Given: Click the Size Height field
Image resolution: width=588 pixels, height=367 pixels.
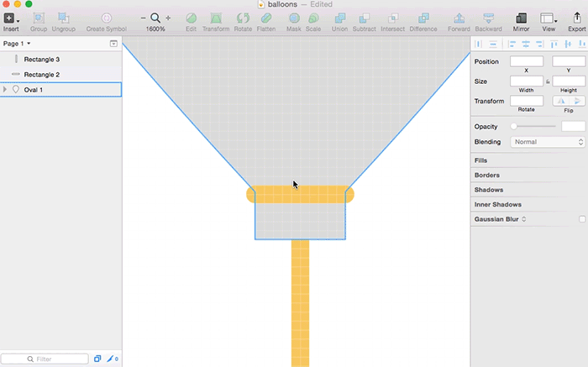Looking at the screenshot, I should (x=569, y=81).
